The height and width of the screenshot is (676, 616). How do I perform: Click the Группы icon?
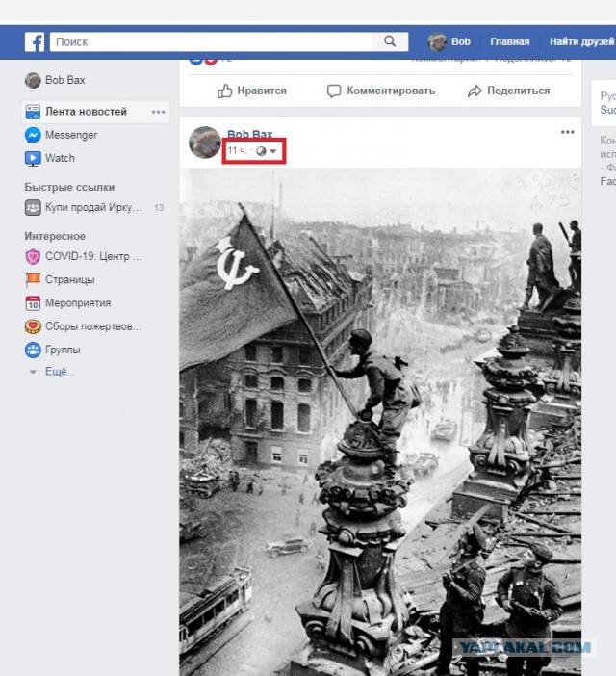tap(33, 350)
